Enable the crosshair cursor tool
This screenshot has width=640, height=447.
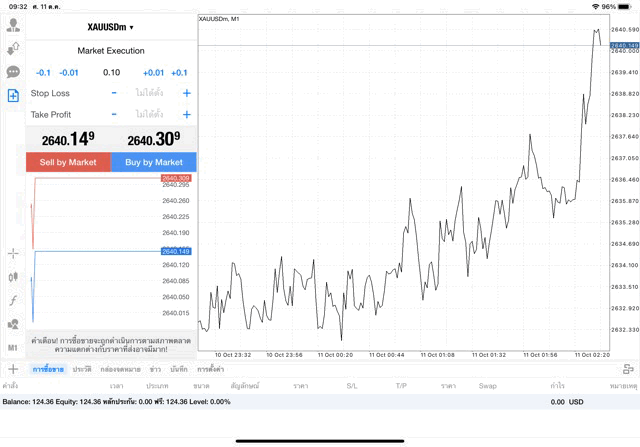(13, 254)
